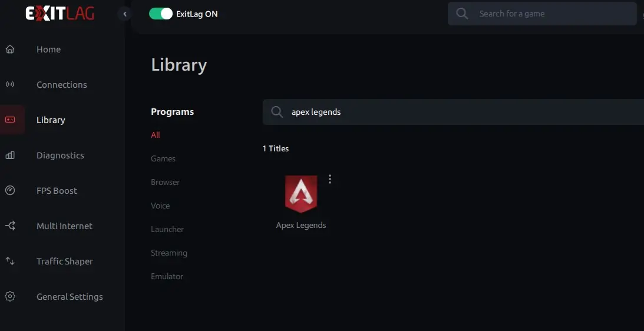Filter programs by Emulator
This screenshot has width=644, height=331.
(x=167, y=276)
